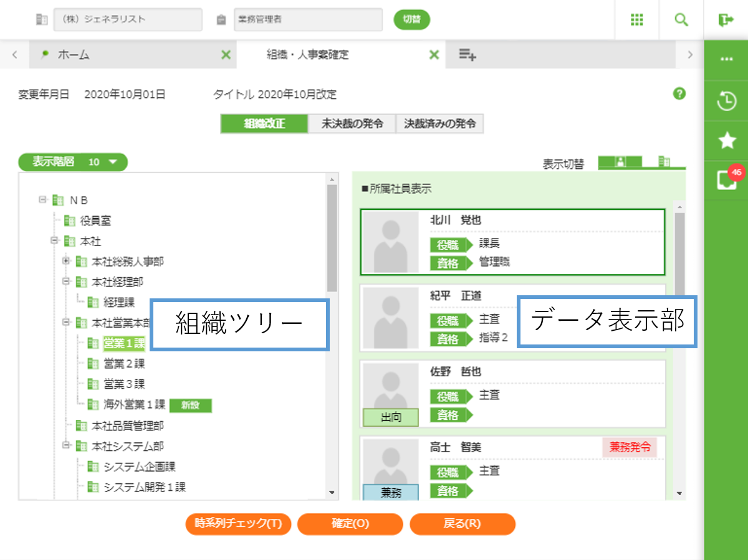The height and width of the screenshot is (560, 748).
Task: Open the sidebar three-dots menu
Action: click(x=726, y=59)
